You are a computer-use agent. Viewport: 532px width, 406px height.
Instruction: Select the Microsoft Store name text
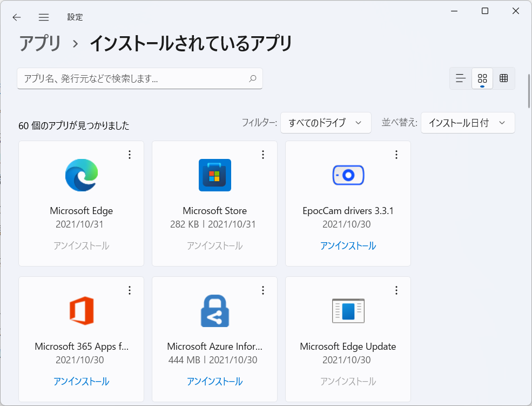(x=215, y=211)
